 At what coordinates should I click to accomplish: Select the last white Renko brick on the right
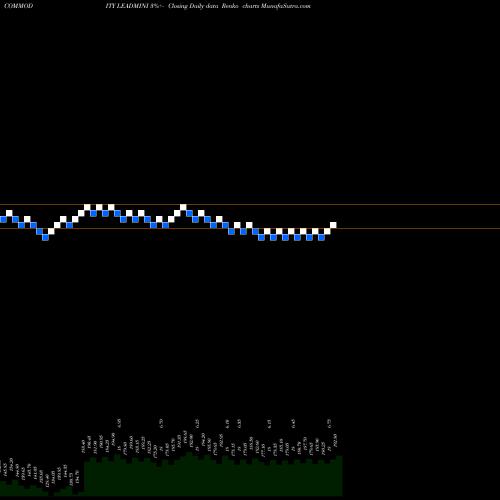[333, 225]
